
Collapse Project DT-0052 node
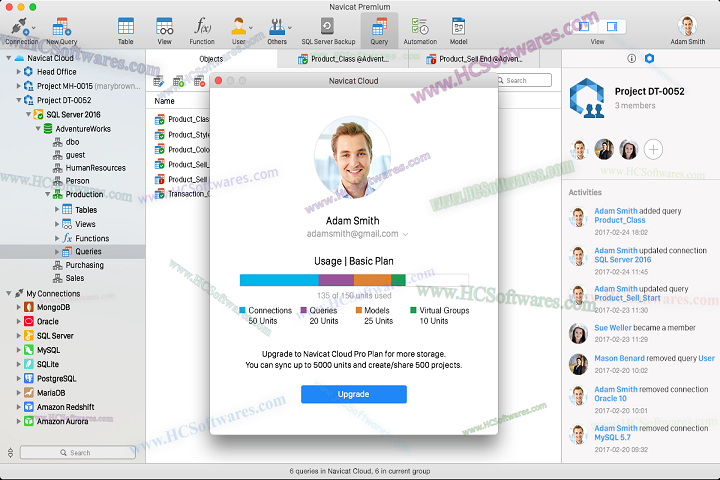[x=18, y=100]
